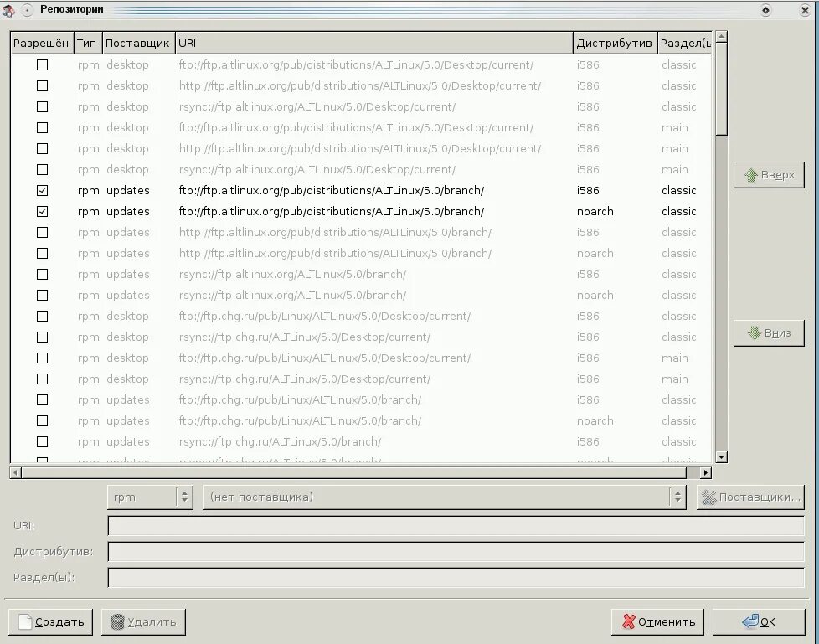Click the green down-arrow icon on Вниз
The image size is (819, 644).
753,332
